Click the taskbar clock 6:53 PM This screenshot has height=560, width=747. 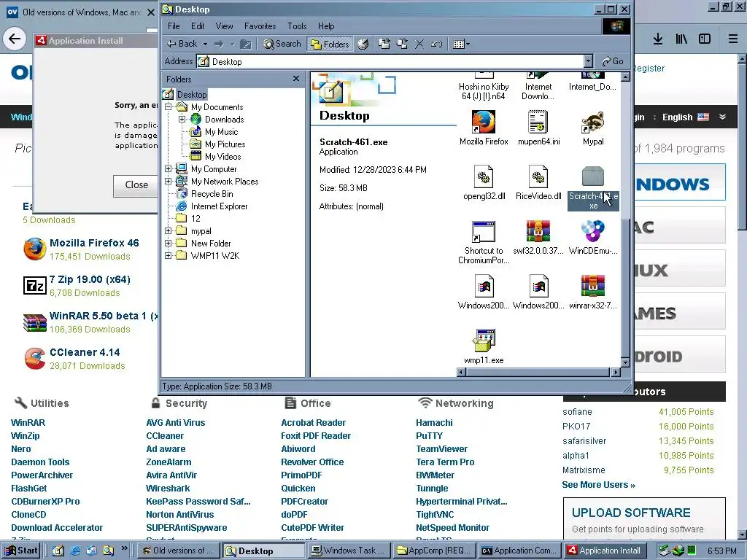click(721, 551)
